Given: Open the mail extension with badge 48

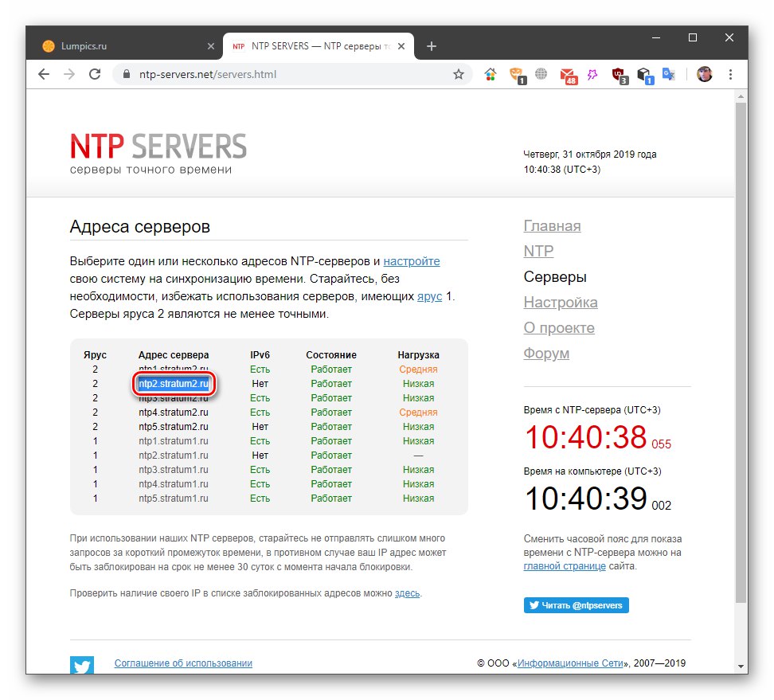Looking at the screenshot, I should (569, 76).
